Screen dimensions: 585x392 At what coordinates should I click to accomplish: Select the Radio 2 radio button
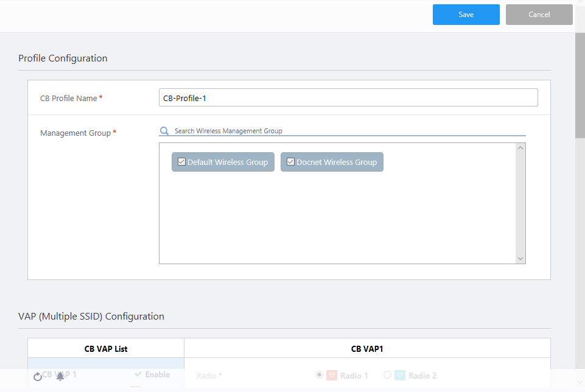pyautogui.click(x=387, y=375)
